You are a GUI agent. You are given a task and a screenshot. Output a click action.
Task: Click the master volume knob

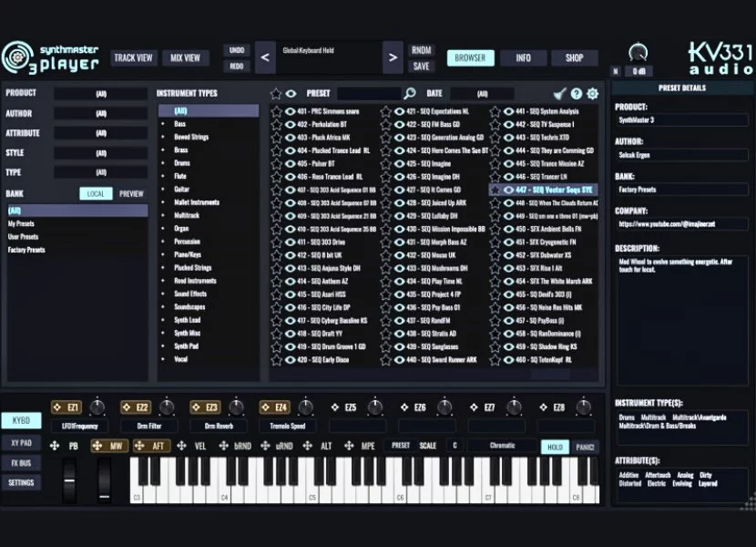pos(639,53)
